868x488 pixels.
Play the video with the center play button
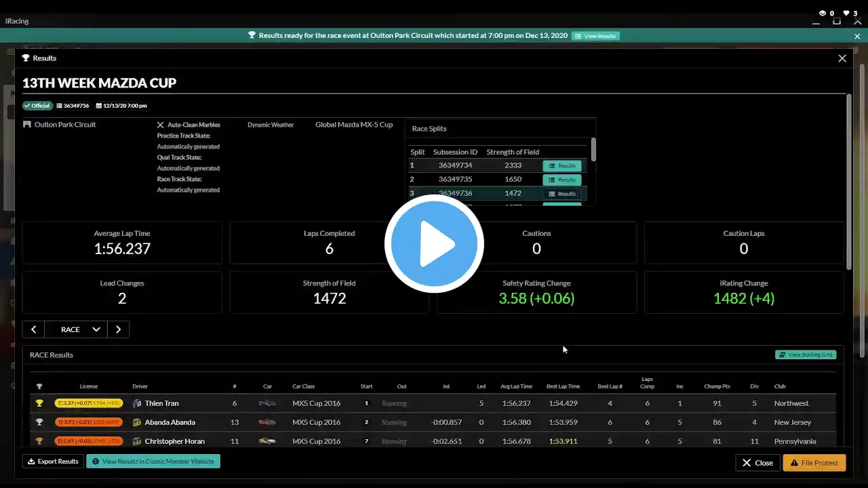[434, 244]
